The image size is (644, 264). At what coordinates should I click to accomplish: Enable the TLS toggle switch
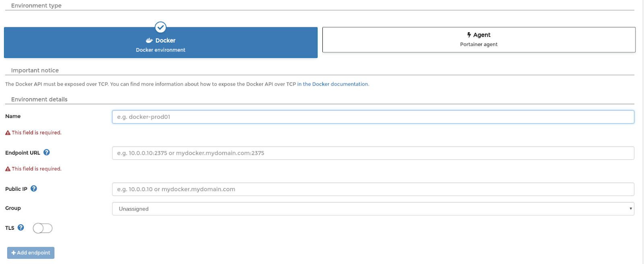click(43, 229)
